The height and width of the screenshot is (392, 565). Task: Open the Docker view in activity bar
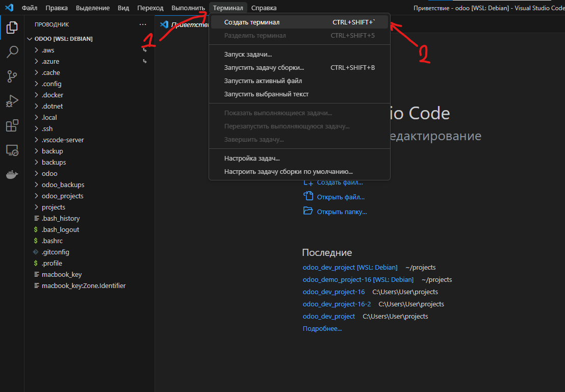(12, 174)
